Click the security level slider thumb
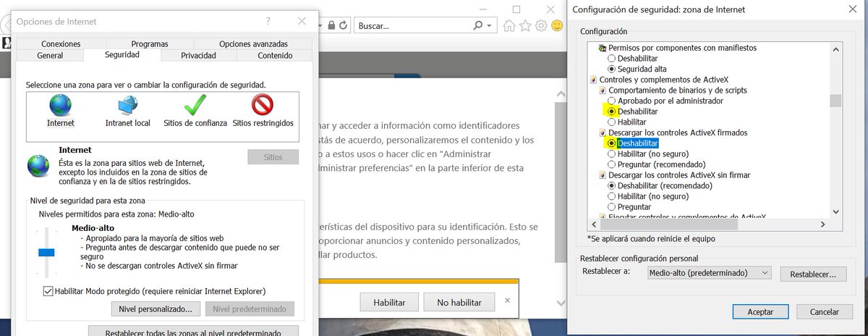The image size is (868, 336). pos(46,252)
